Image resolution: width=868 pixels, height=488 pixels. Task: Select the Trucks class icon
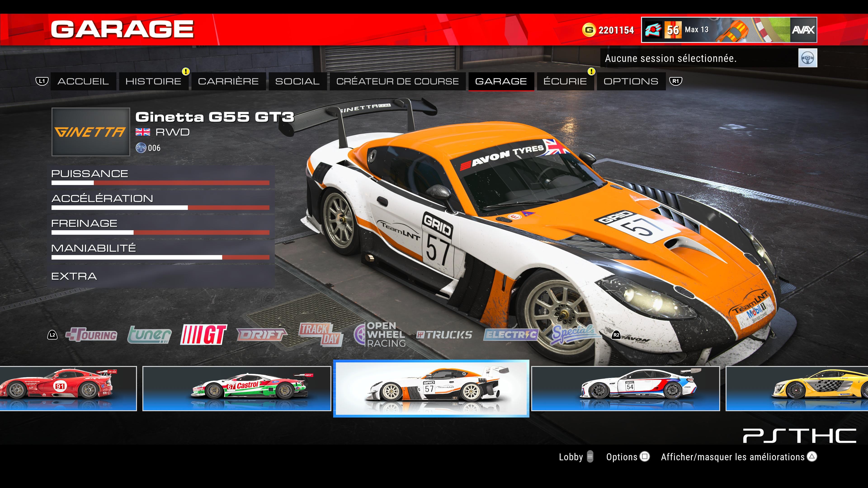[x=444, y=335]
